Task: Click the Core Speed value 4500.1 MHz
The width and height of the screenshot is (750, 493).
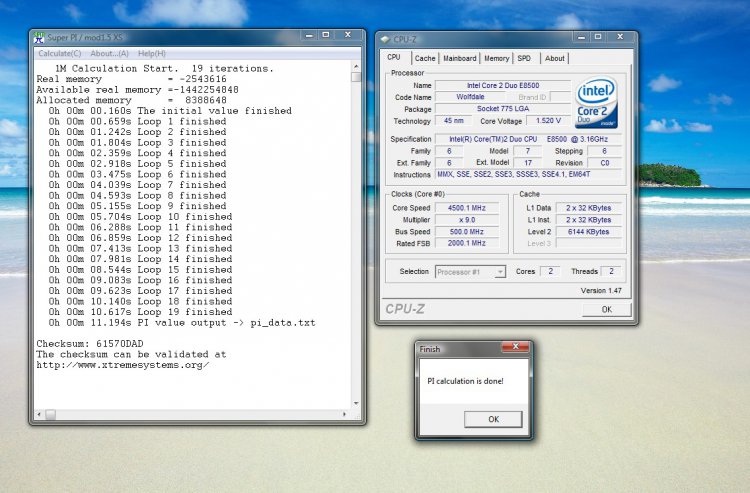Action: pyautogui.click(x=466, y=208)
